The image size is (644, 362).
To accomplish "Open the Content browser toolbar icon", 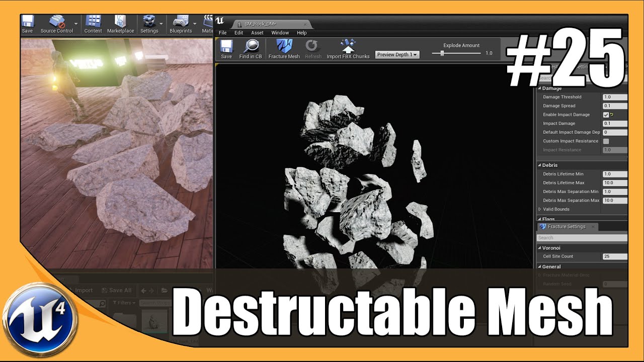I will coord(93,24).
